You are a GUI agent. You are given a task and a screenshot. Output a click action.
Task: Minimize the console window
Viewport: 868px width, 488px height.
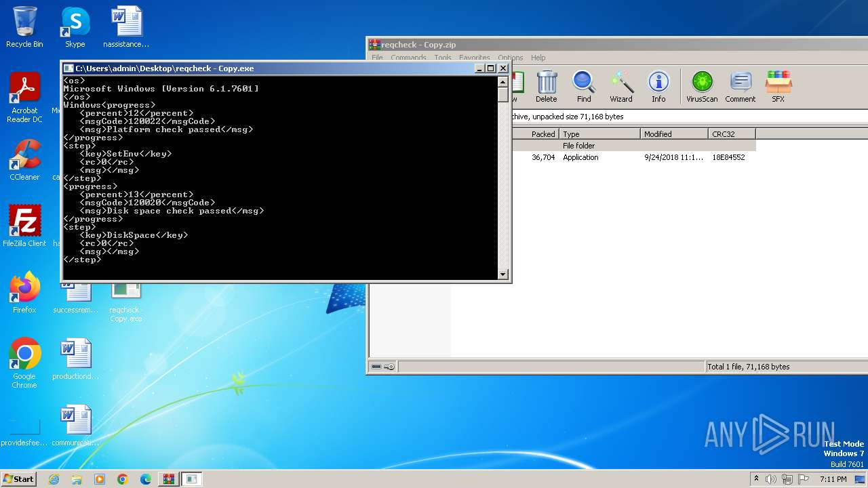coord(480,68)
